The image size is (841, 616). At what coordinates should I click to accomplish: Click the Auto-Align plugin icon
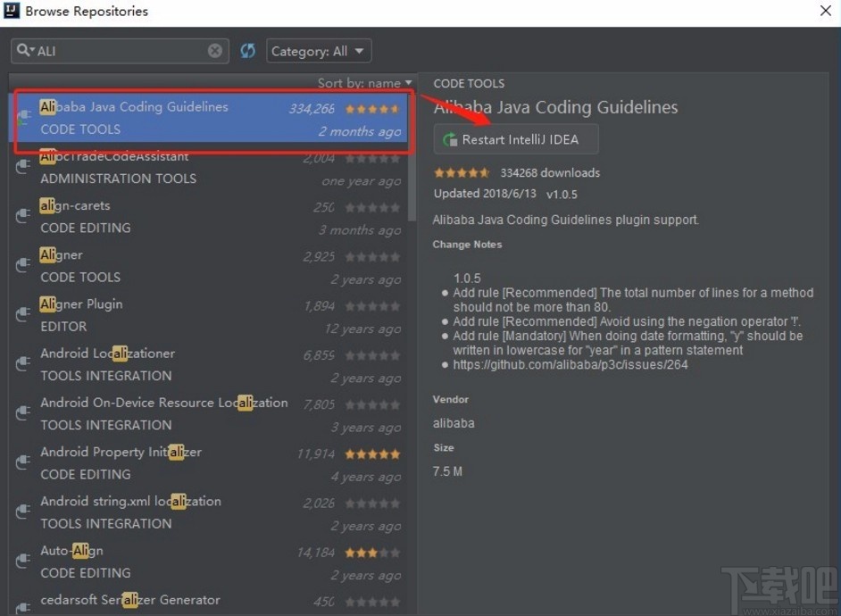tap(22, 560)
